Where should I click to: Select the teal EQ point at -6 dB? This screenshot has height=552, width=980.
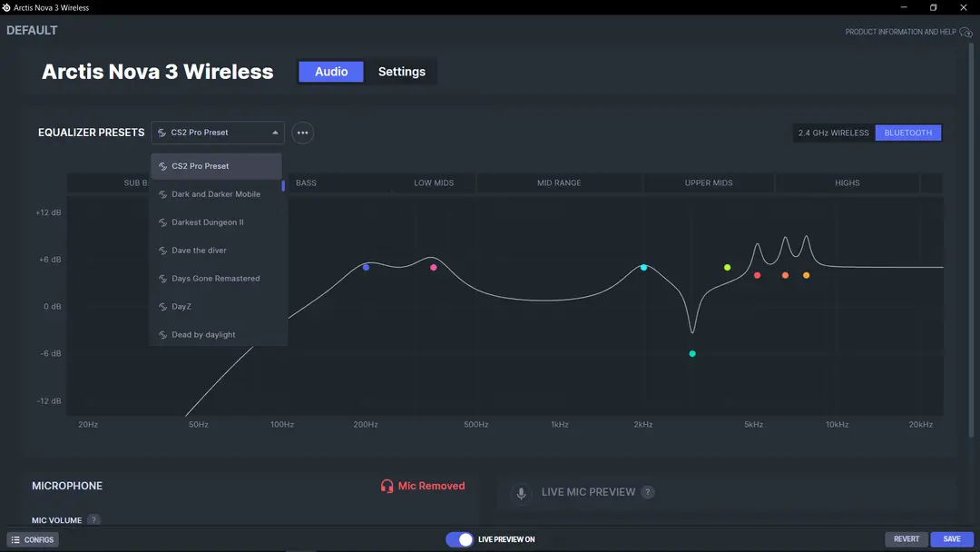(692, 354)
